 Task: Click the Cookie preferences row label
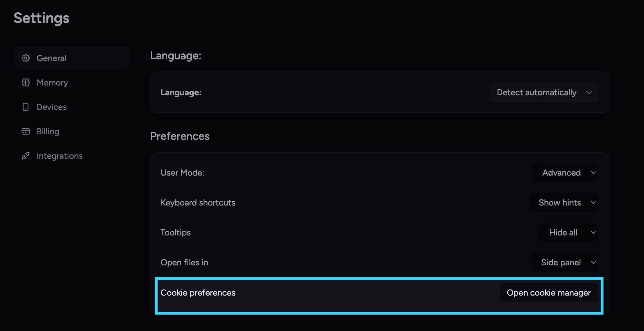pyautogui.click(x=198, y=293)
